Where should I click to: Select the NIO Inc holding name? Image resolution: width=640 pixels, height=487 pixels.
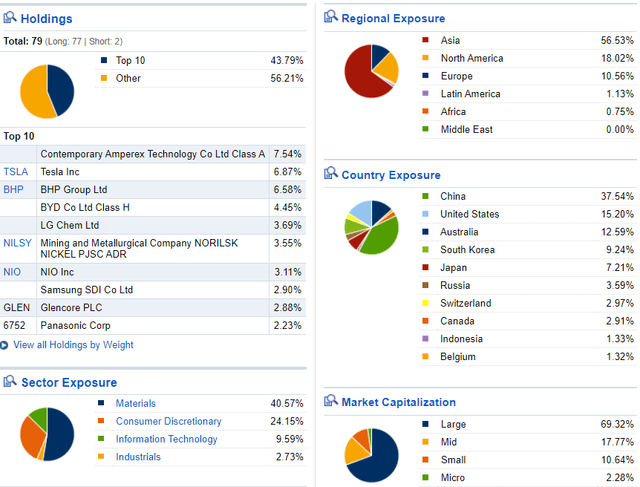[57, 272]
